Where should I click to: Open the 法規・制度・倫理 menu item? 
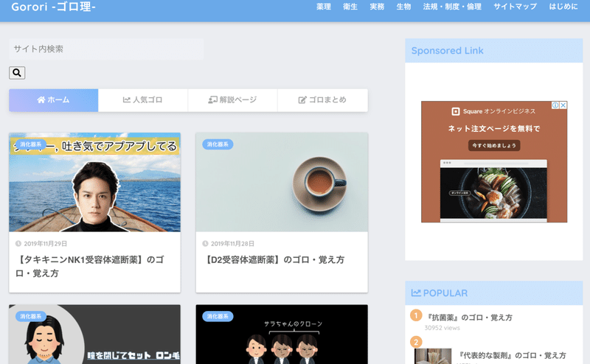tap(452, 7)
